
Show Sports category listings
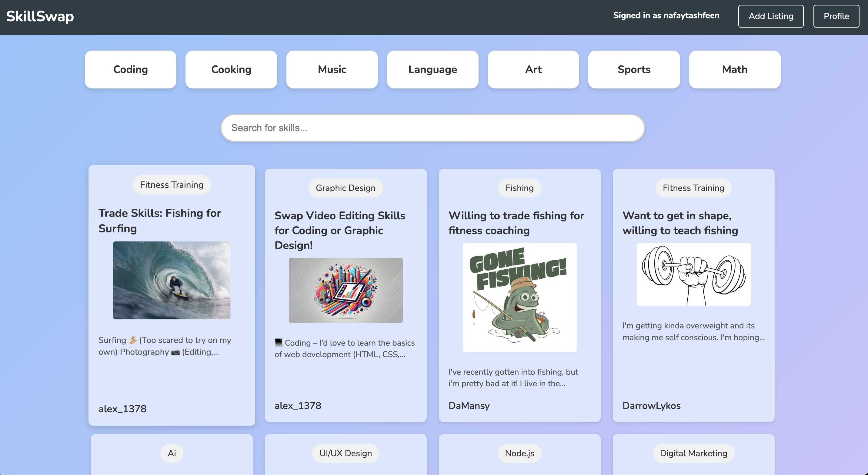[x=633, y=69]
